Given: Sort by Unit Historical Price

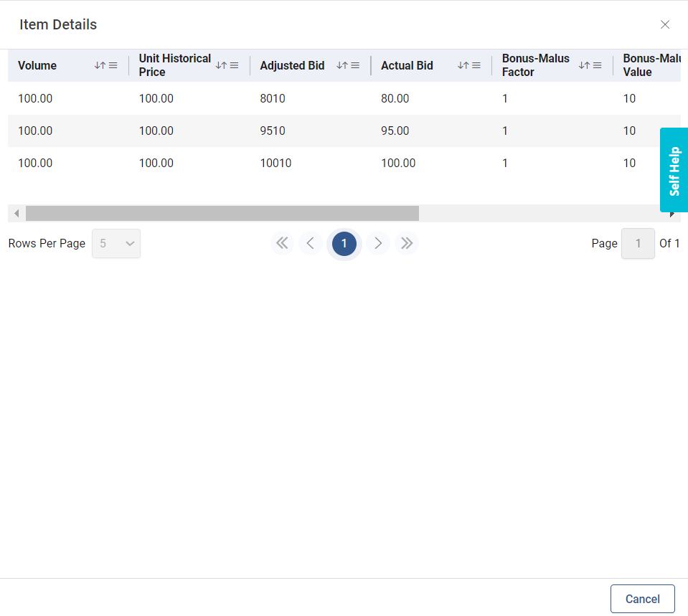Looking at the screenshot, I should (x=221, y=65).
